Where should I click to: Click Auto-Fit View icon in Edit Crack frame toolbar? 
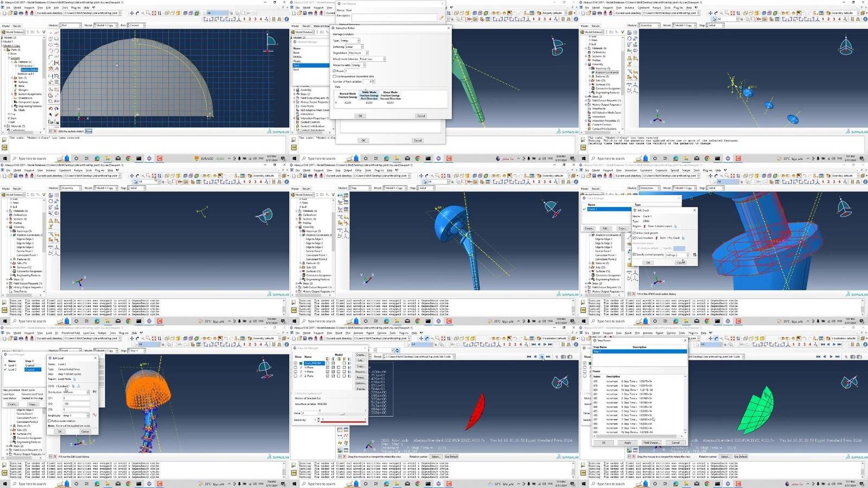coord(732,176)
